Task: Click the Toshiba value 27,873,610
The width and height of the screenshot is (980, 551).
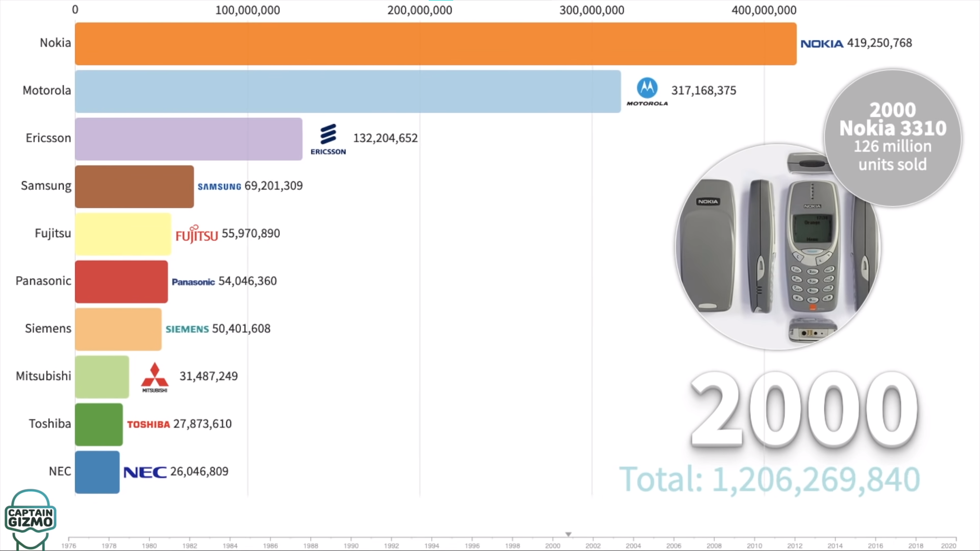Action: coord(203,424)
